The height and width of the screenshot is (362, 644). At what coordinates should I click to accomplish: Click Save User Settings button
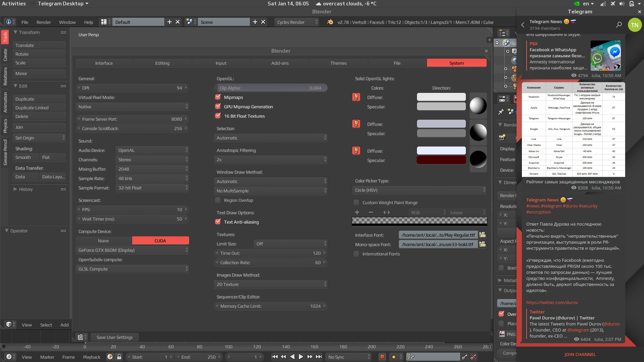click(x=115, y=337)
